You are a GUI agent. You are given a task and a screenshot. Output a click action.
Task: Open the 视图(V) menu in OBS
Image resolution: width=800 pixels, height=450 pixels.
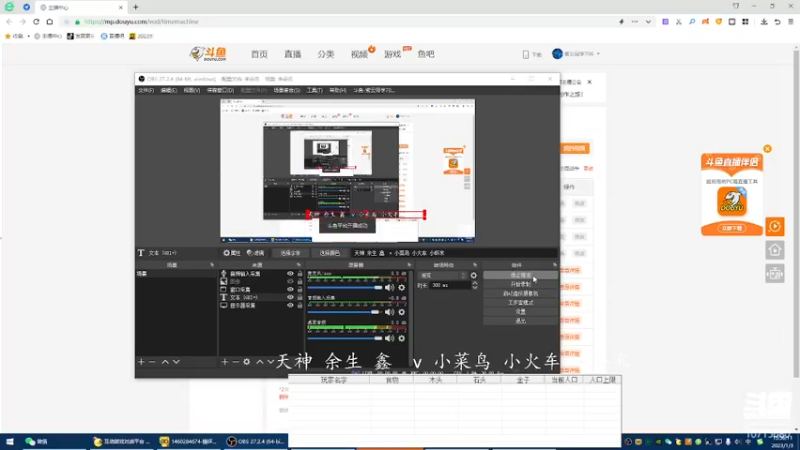[192, 90]
